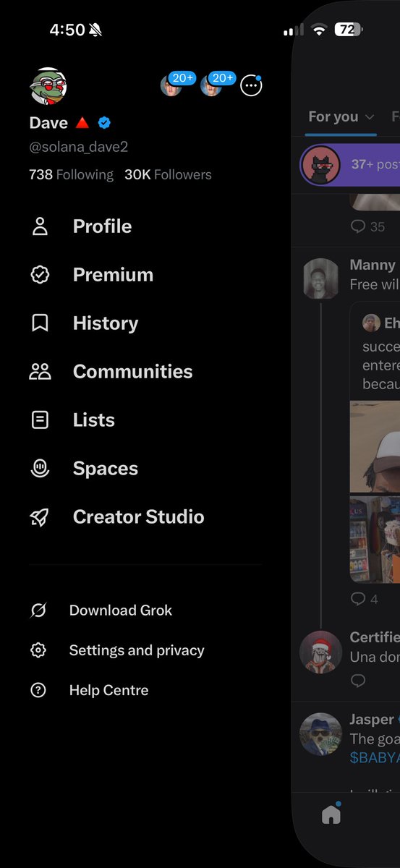The image size is (400, 868).
Task: Click the Lists document icon
Action: (40, 420)
